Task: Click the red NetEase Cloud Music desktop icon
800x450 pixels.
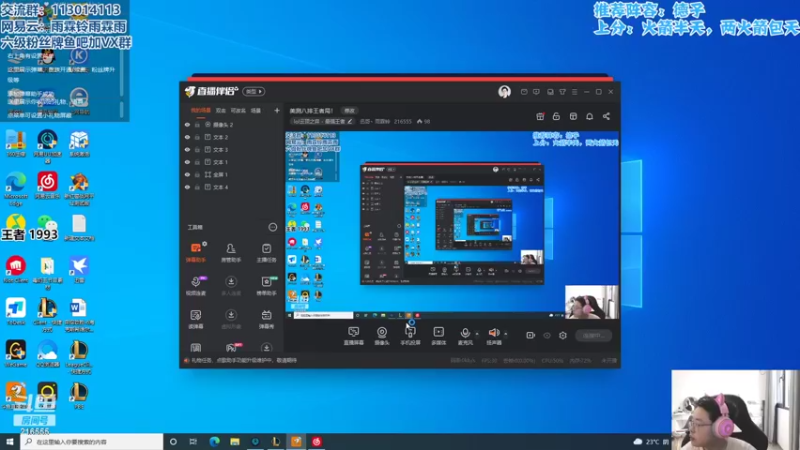Action: tap(47, 185)
